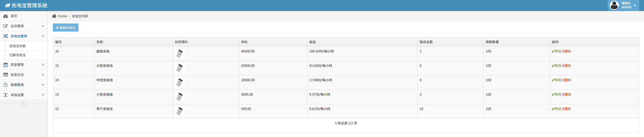Viewport: 644px width, 137px height.
Task: Edit row 13 小型充电组 via 修改
Action: point(556,94)
